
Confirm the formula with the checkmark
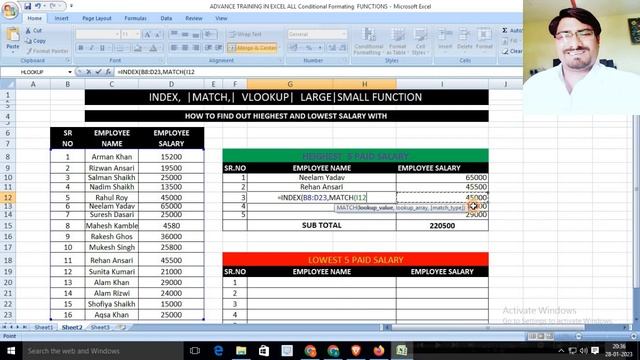[98, 72]
